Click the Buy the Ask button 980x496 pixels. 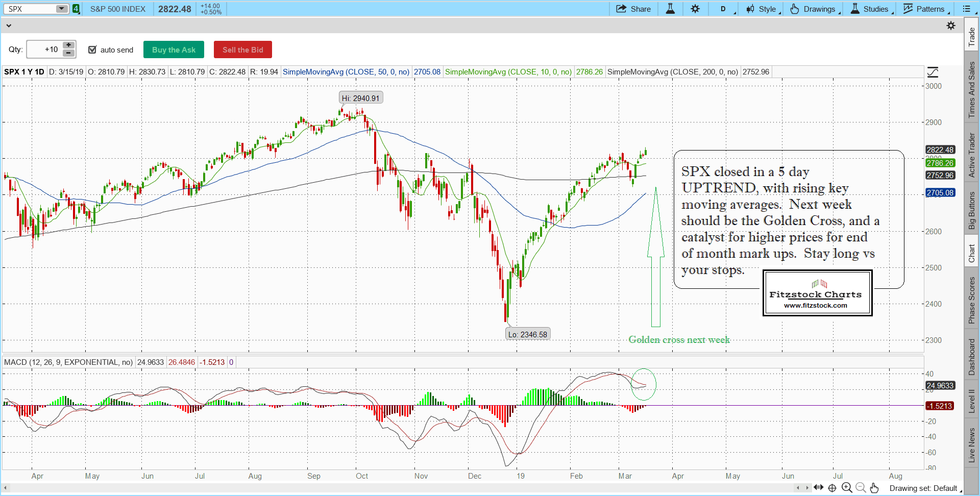pos(174,49)
